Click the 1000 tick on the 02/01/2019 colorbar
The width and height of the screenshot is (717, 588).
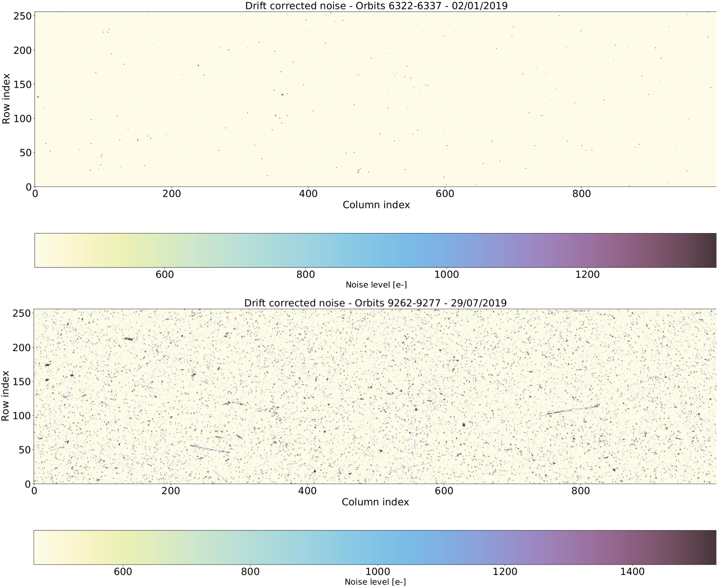tap(446, 275)
